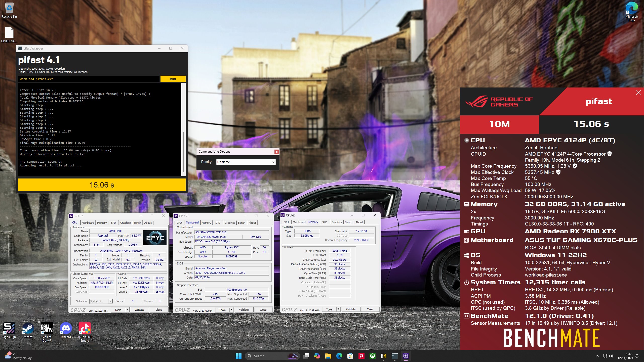Click the pifast console vertical scrollbar
The height and width of the screenshot is (362, 644).
(183, 129)
